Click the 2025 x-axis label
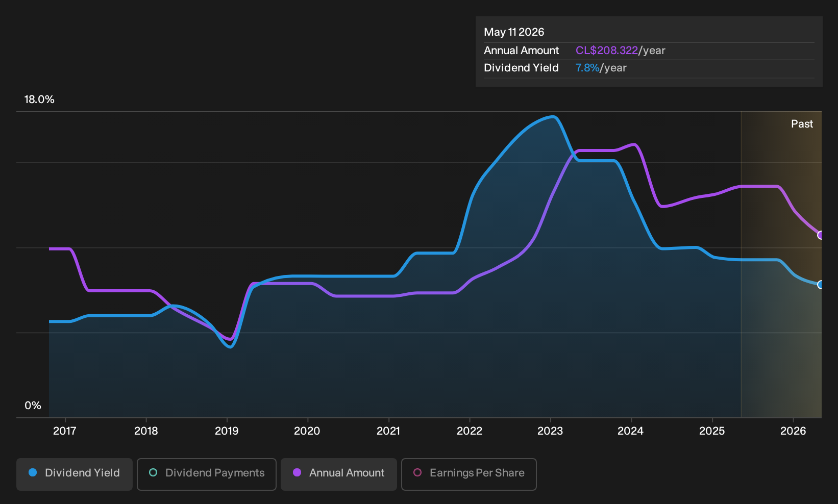The image size is (838, 504). [712, 431]
